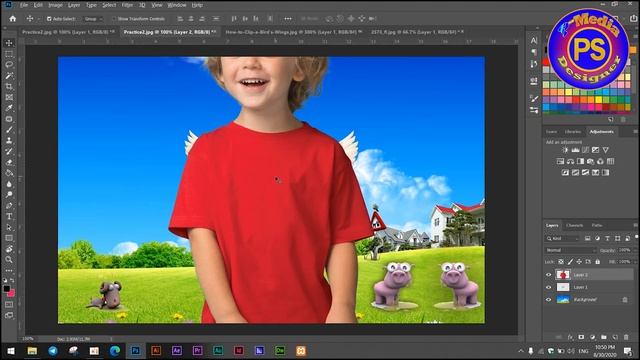
Task: Open Premiere Pro from the taskbar
Action: (x=198, y=351)
